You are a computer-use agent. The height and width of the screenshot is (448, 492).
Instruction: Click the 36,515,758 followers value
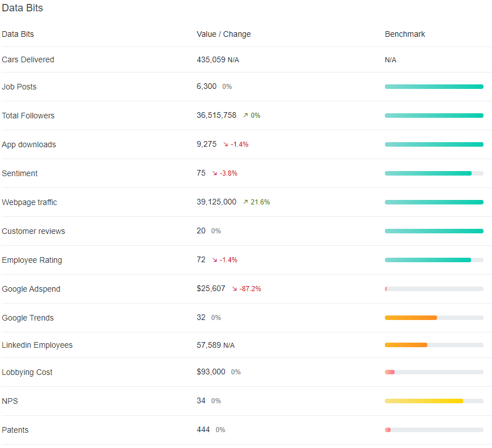coord(217,115)
